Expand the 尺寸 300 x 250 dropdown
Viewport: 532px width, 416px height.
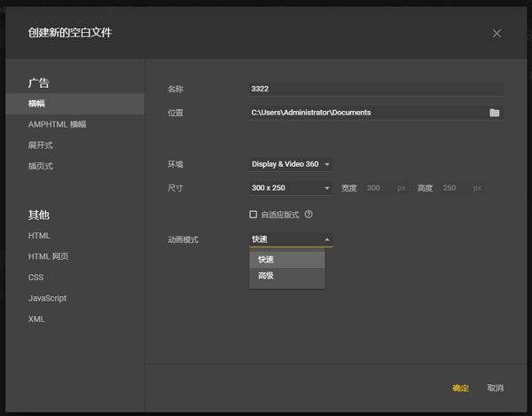coord(291,188)
